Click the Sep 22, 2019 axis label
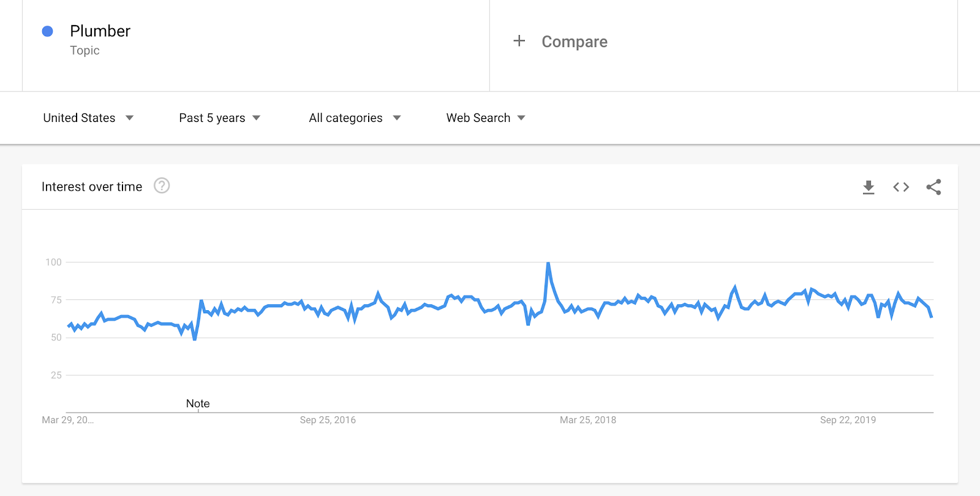 pos(848,420)
